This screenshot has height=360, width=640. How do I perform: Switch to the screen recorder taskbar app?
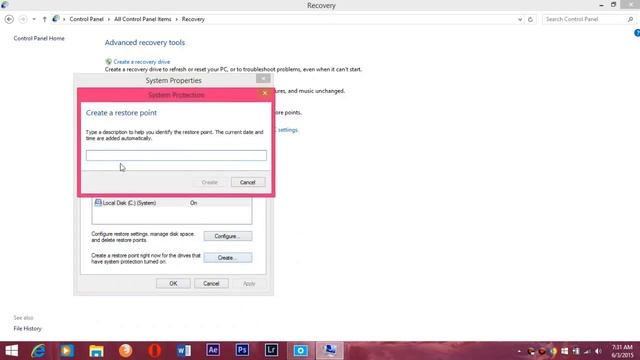300,351
